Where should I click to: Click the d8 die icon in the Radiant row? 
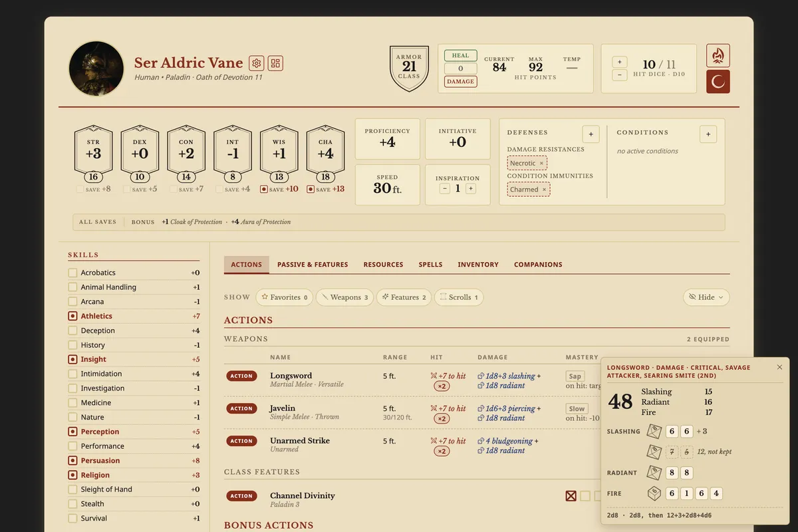pos(654,473)
